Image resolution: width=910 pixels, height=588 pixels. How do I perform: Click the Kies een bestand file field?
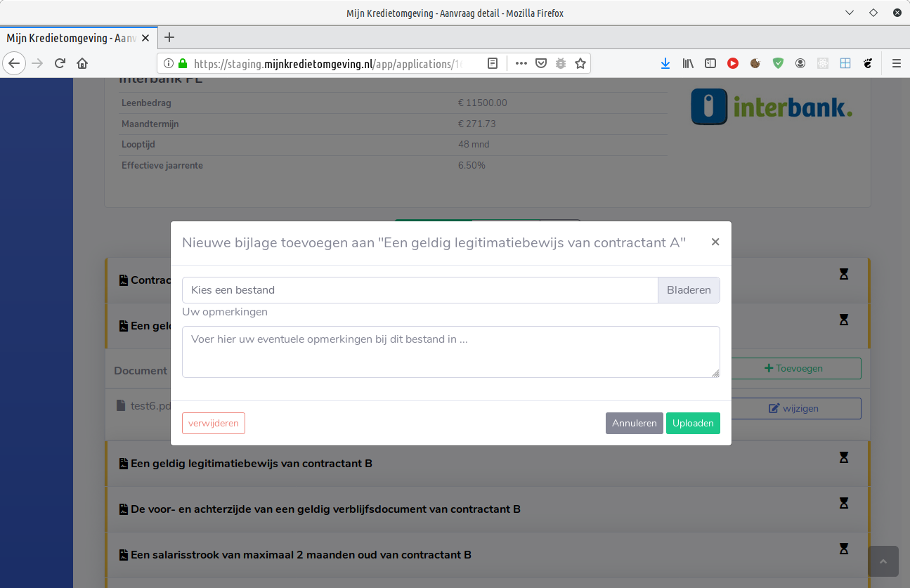tap(420, 290)
